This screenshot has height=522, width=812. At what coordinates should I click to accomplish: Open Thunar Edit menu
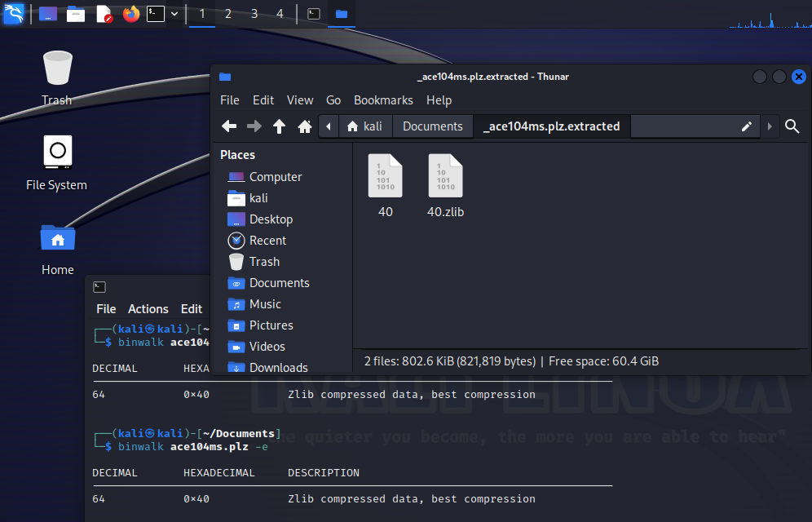click(263, 100)
